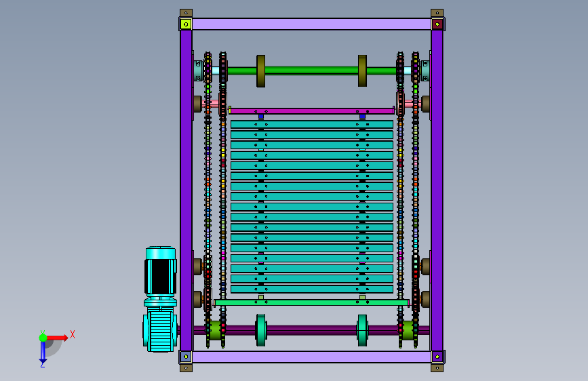Select the topmost teal slat

coord(312,125)
